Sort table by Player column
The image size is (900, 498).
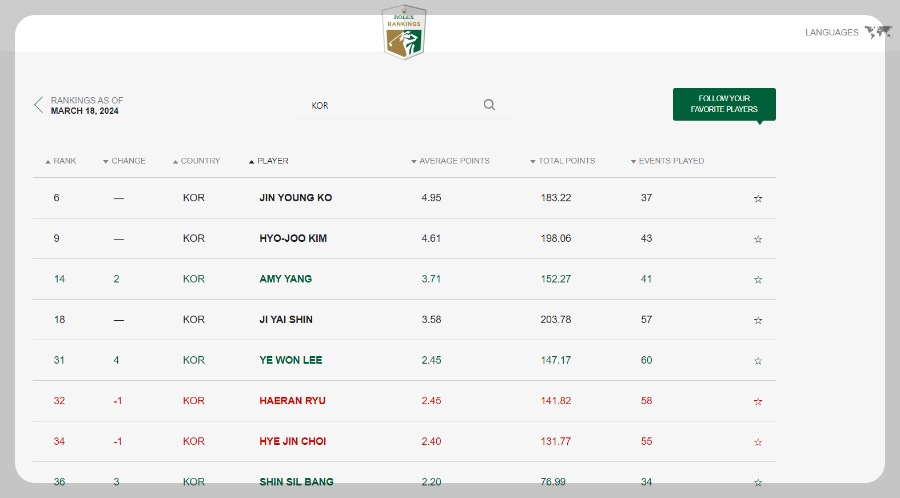269,161
